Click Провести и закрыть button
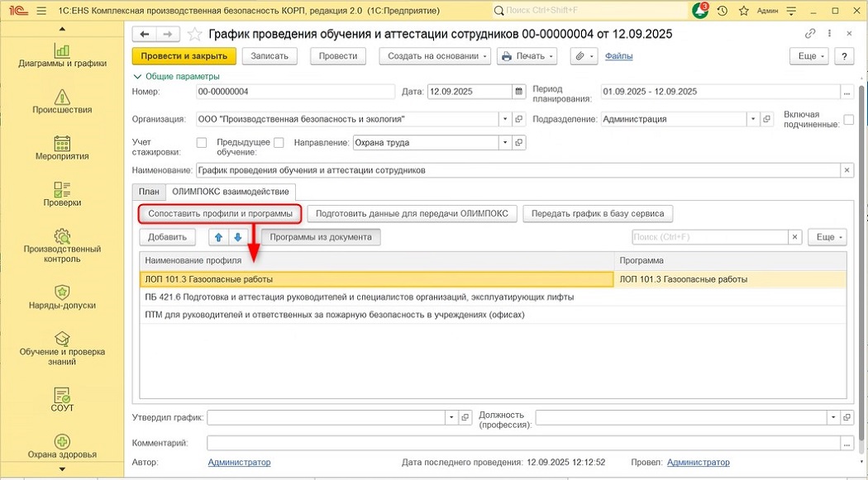This screenshot has height=480, width=868. 184,56
